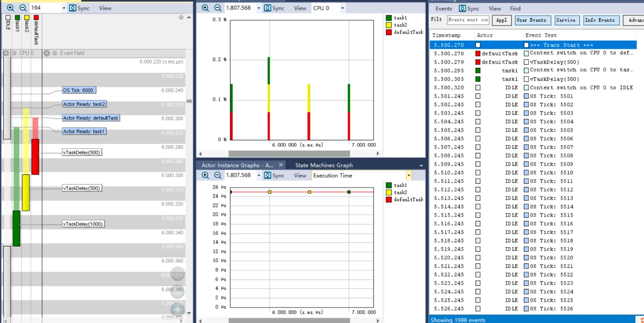Open the Event Field settings gear
The height and width of the screenshot is (323, 644).
click(x=47, y=53)
